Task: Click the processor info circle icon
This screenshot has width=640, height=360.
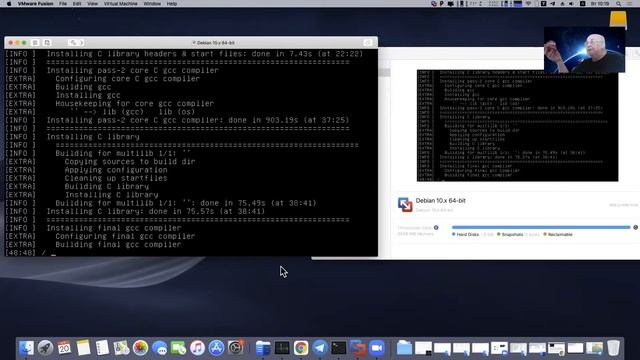Action: 436,228
